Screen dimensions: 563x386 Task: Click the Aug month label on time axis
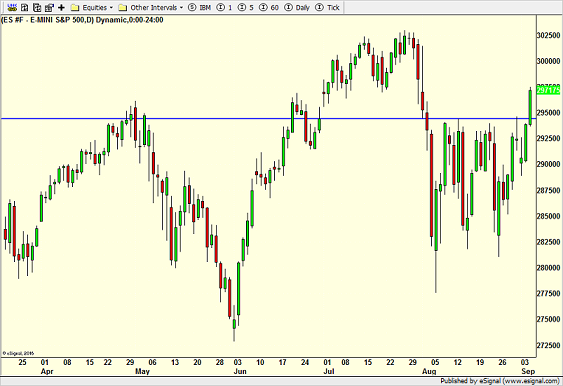[429, 371]
